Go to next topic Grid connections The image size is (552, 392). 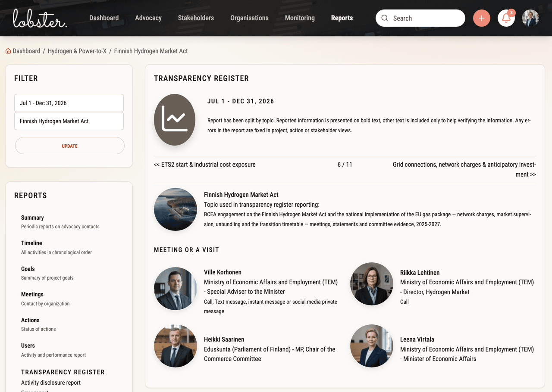click(x=464, y=169)
